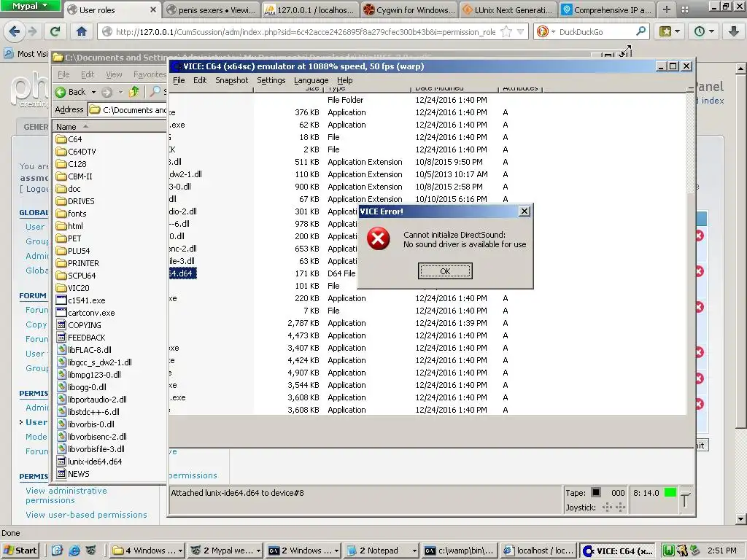Open a new browser tab with plus

[667, 9]
